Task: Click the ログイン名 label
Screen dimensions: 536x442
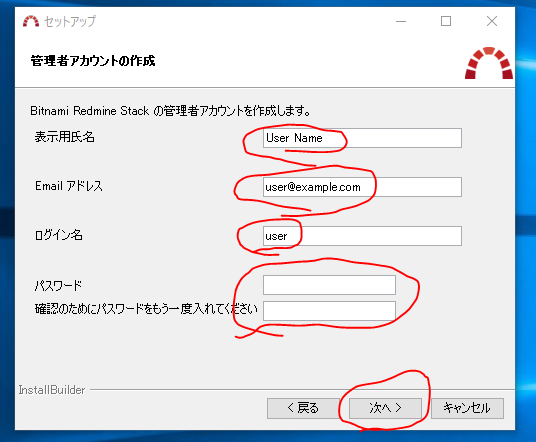Action: click(58, 235)
